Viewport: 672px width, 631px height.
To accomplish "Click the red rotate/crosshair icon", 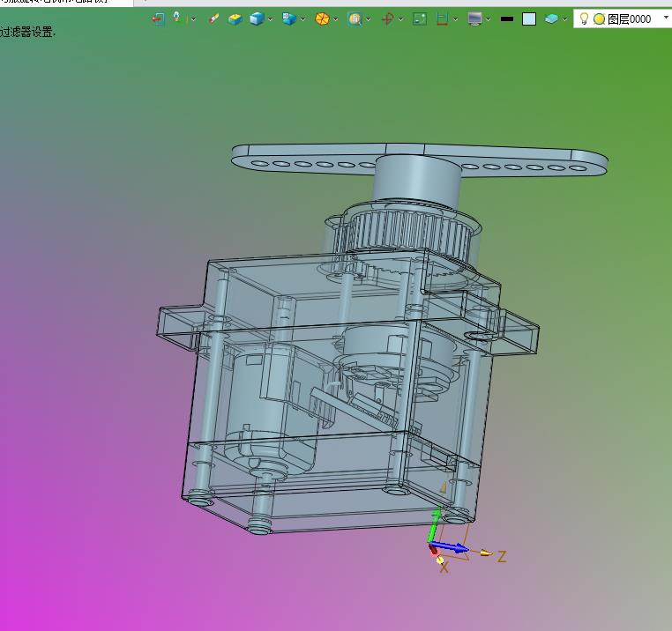I will (x=388, y=19).
